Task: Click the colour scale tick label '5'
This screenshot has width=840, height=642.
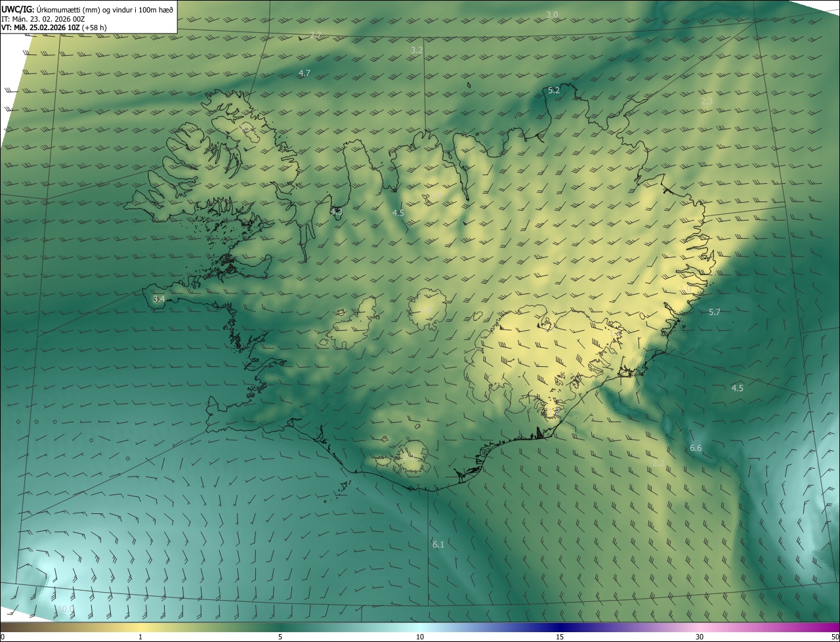Action: coord(280,637)
